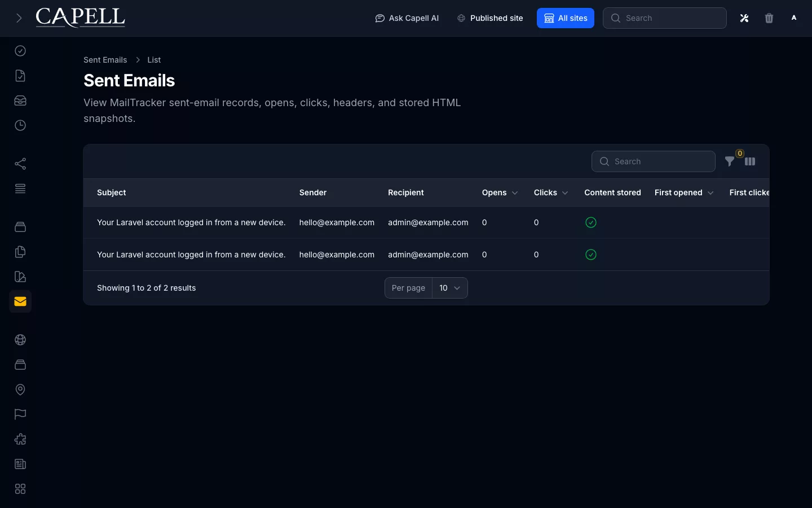Open the user avatar menu labeled A
The width and height of the screenshot is (812, 508).
click(x=794, y=18)
